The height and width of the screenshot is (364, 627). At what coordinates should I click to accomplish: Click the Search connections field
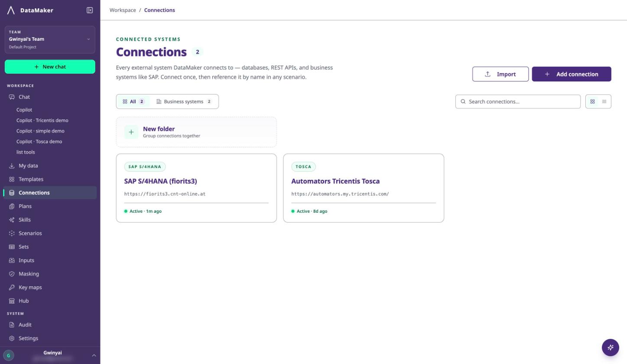coord(518,101)
